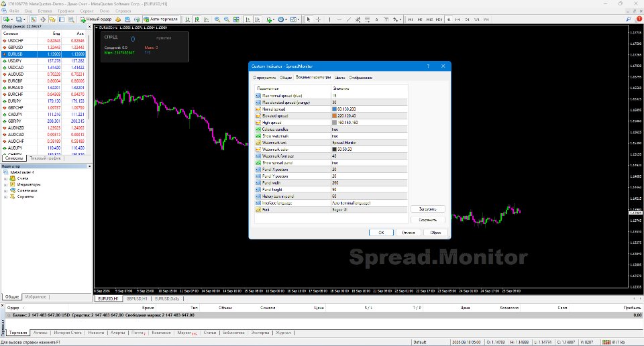Click the Сброс button

coord(435,233)
